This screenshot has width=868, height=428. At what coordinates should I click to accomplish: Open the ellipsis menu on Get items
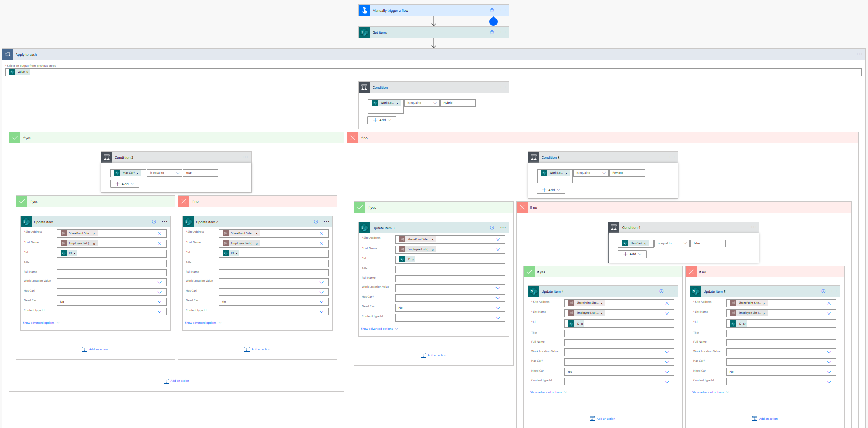(503, 32)
